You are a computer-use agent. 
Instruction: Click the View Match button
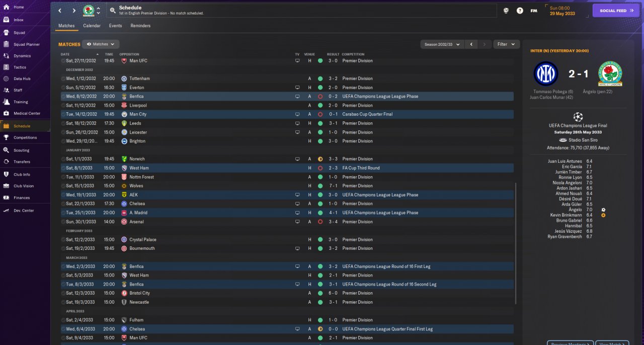click(612, 344)
